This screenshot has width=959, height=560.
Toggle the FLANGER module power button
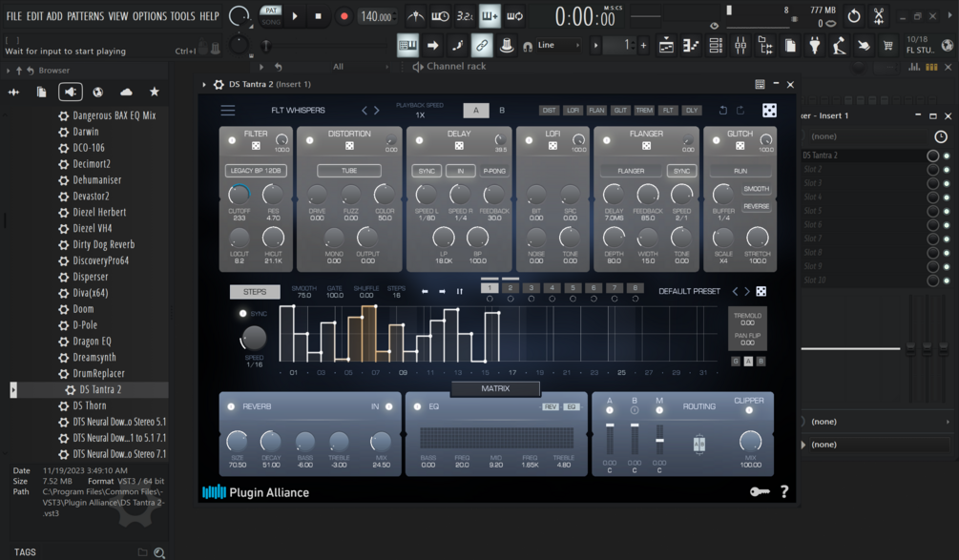[x=607, y=140]
